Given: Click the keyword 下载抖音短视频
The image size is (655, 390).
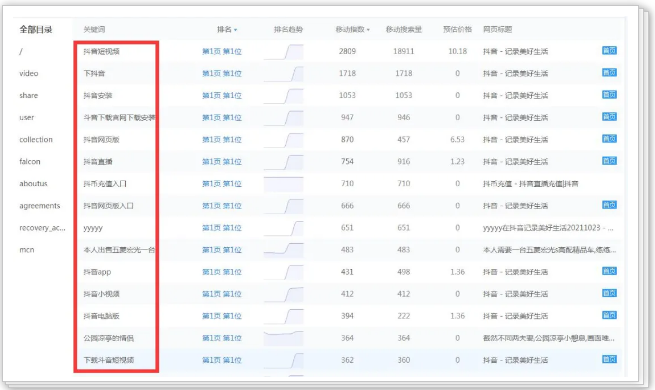Looking at the screenshot, I should click(109, 360).
